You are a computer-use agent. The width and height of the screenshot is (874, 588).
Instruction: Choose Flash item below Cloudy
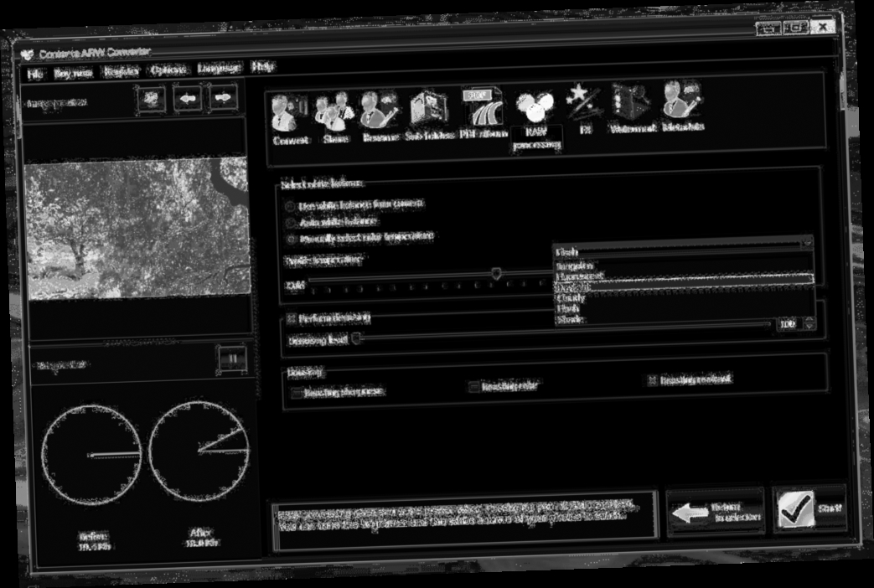click(x=685, y=307)
